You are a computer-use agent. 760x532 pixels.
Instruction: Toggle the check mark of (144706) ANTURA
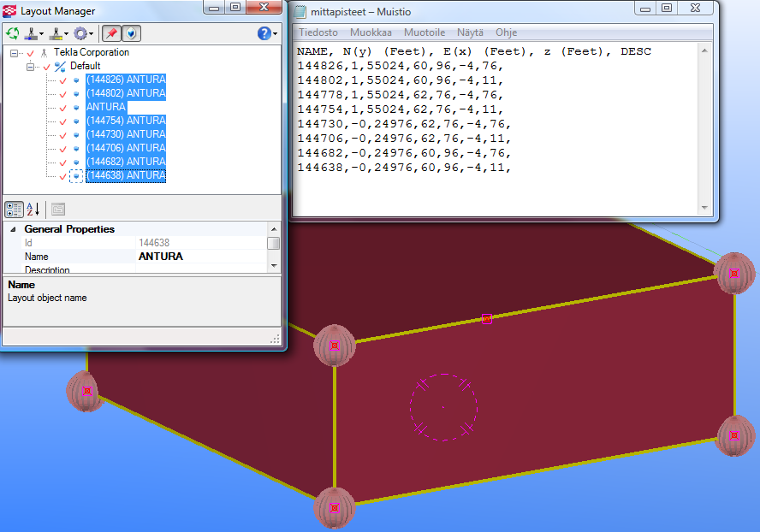click(63, 149)
